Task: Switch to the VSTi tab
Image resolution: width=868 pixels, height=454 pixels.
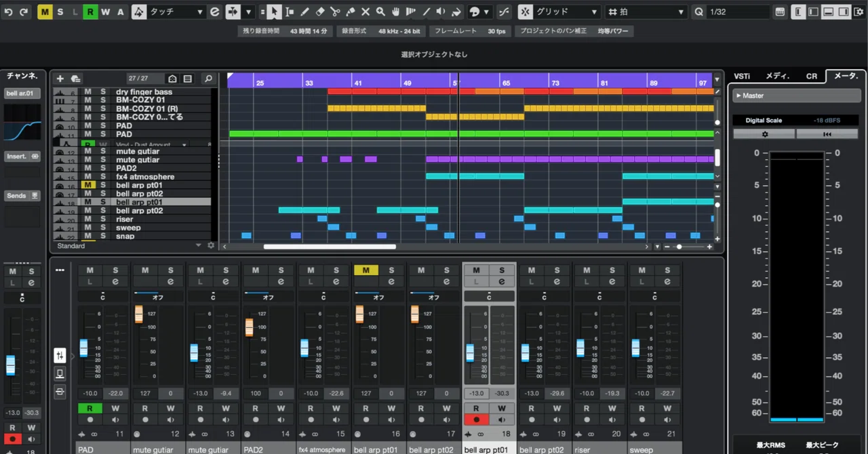Action: (x=742, y=76)
